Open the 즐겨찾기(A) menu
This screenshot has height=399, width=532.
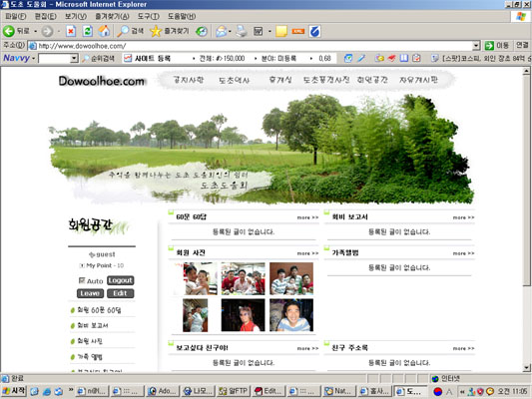(112, 16)
